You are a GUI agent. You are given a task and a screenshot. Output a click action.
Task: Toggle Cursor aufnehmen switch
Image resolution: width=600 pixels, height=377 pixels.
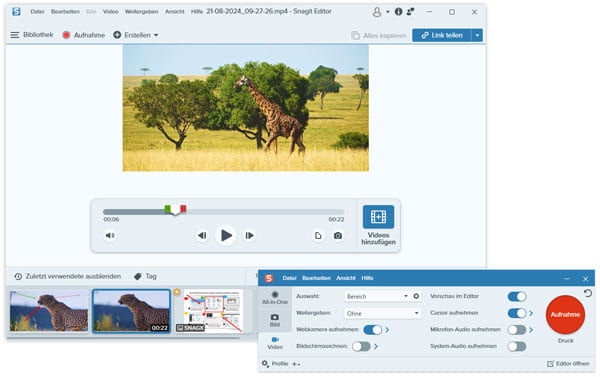pos(517,313)
